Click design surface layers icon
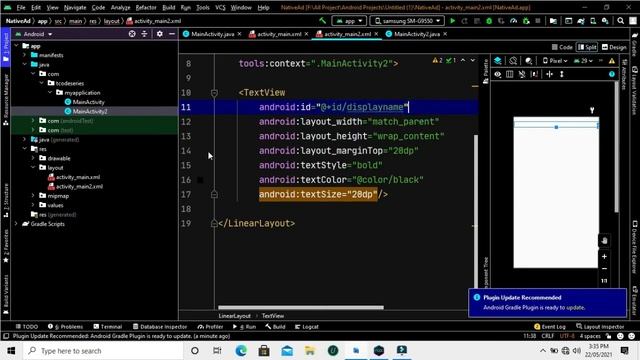640x360 pixels. pos(498,61)
